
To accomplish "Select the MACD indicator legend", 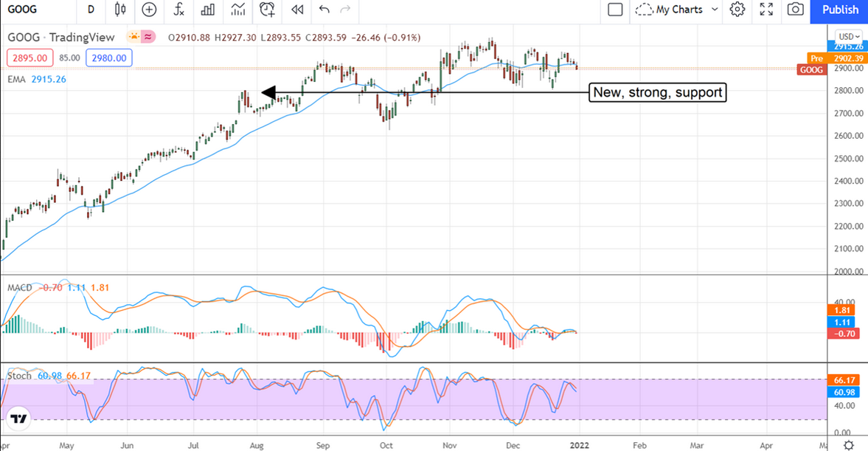I will click(20, 288).
